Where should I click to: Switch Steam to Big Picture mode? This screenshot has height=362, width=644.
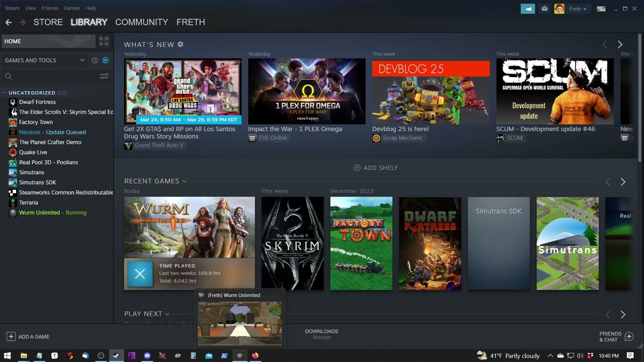(601, 9)
